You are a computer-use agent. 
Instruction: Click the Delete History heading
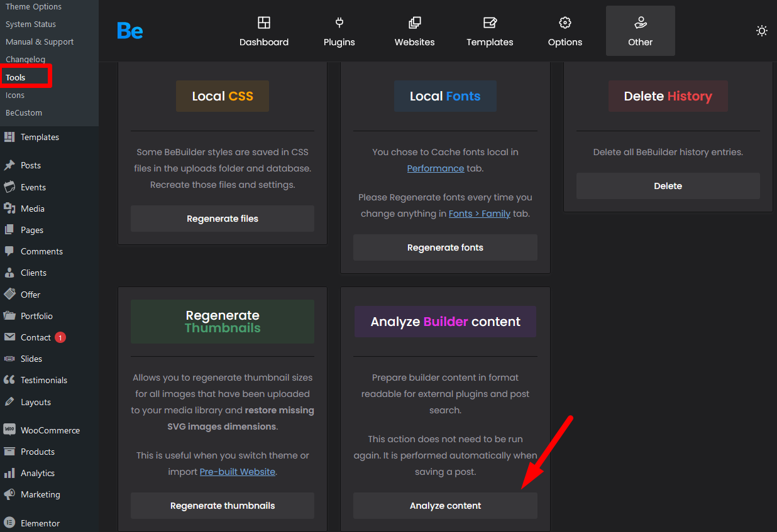click(668, 96)
